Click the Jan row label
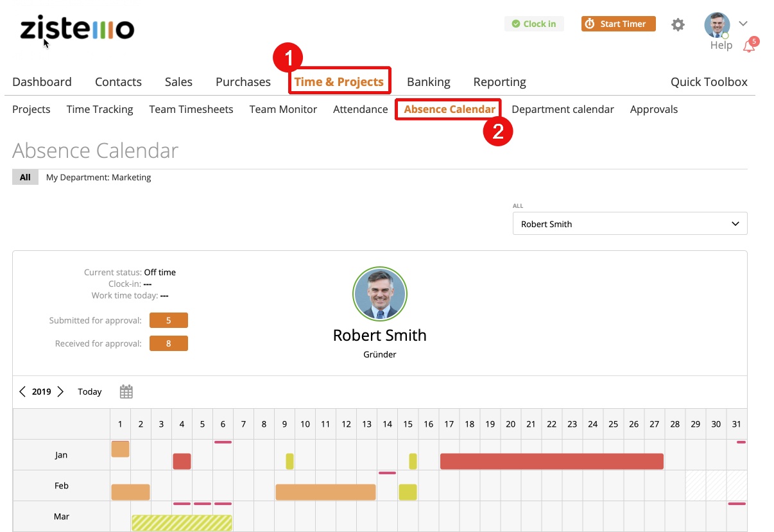 (x=61, y=455)
